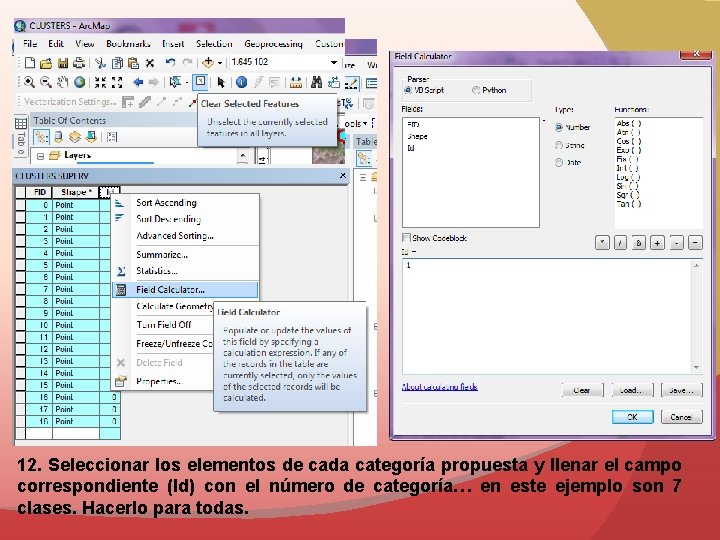720x540 pixels.
Task: Go back to previous extent
Action: [x=138, y=82]
